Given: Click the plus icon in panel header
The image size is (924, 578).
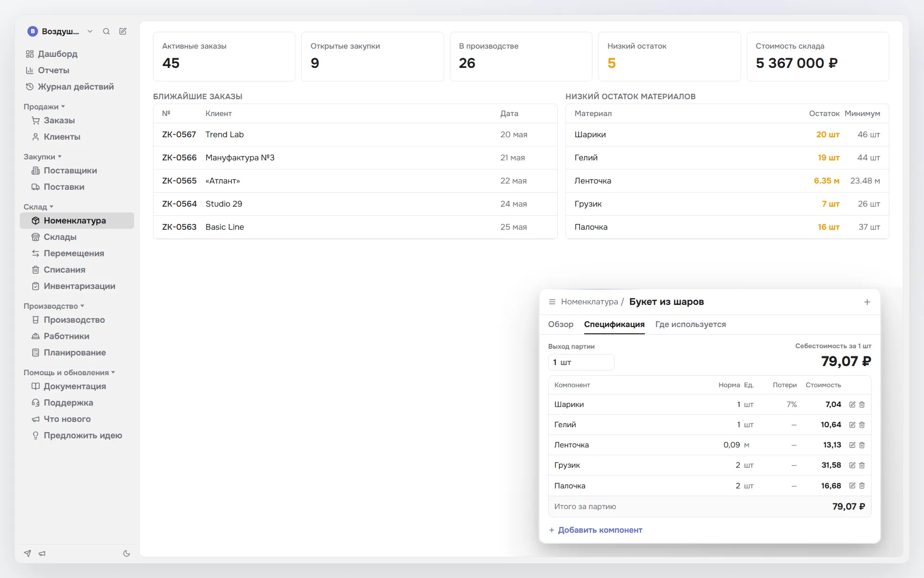Looking at the screenshot, I should tap(867, 302).
